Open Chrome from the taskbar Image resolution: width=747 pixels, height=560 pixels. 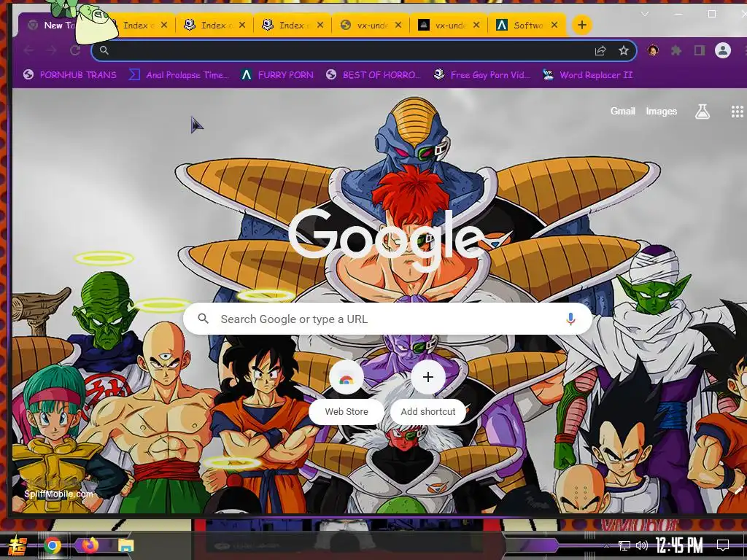[x=53, y=545]
